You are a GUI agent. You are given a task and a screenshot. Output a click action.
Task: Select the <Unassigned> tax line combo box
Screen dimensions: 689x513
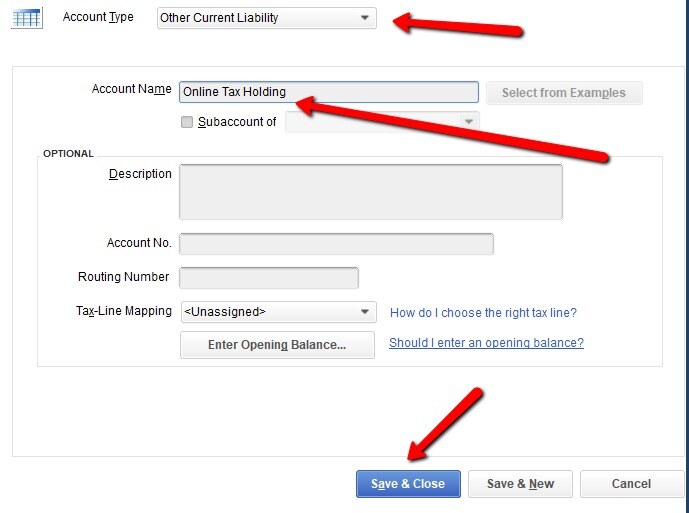(x=279, y=312)
